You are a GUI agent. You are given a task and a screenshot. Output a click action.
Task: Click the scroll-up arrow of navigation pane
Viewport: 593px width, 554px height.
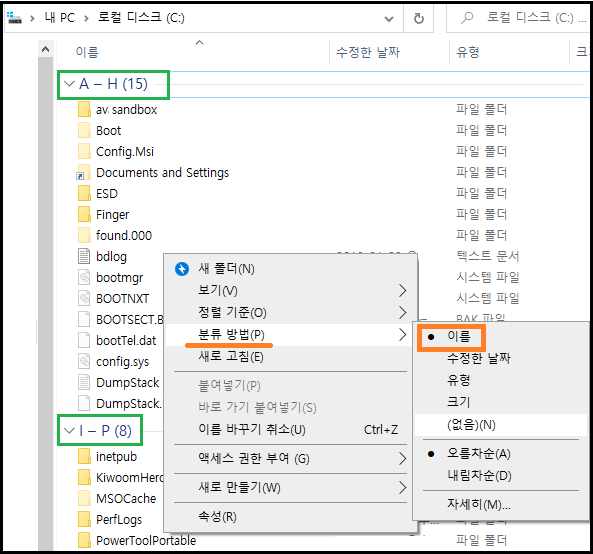pyautogui.click(x=45, y=49)
